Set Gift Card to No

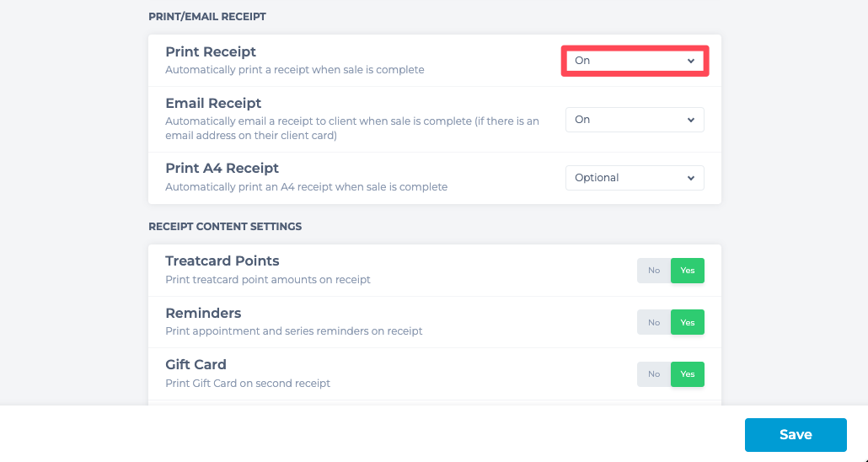(654, 374)
